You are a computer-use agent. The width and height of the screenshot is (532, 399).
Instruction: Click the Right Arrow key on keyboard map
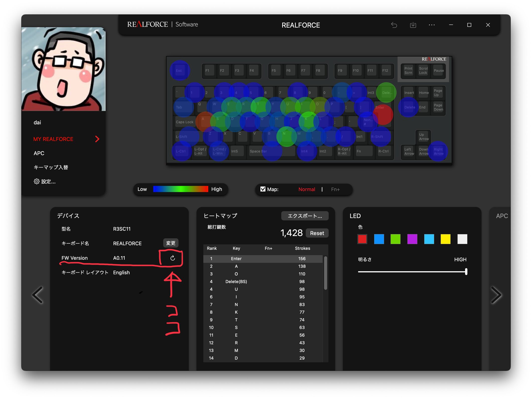pos(439,151)
